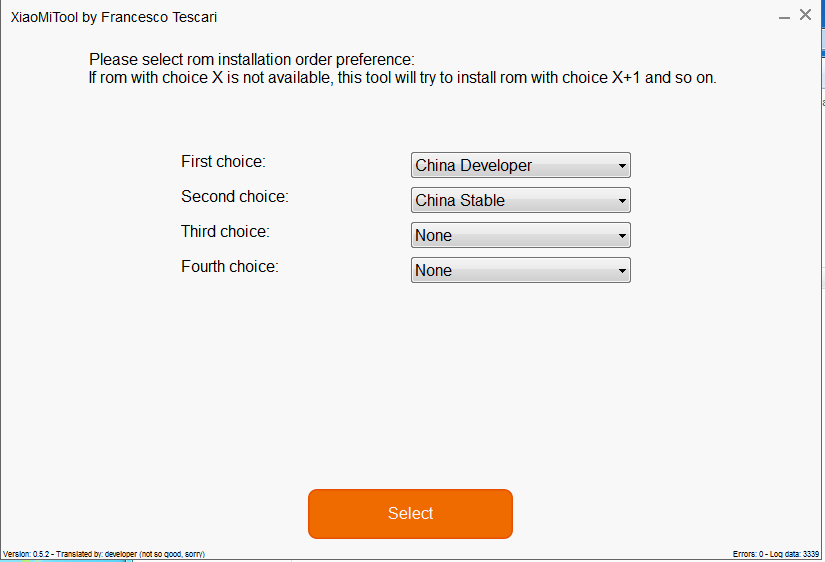The height and width of the screenshot is (562, 825).
Task: Click the "(not so good, sorry)" footer note
Action: tap(172, 554)
